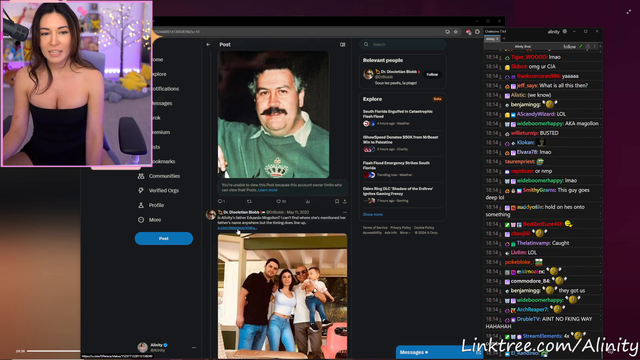Viewport: 640px width, 360px height.
Task: Go back using the Post arrow
Action: click(x=209, y=44)
